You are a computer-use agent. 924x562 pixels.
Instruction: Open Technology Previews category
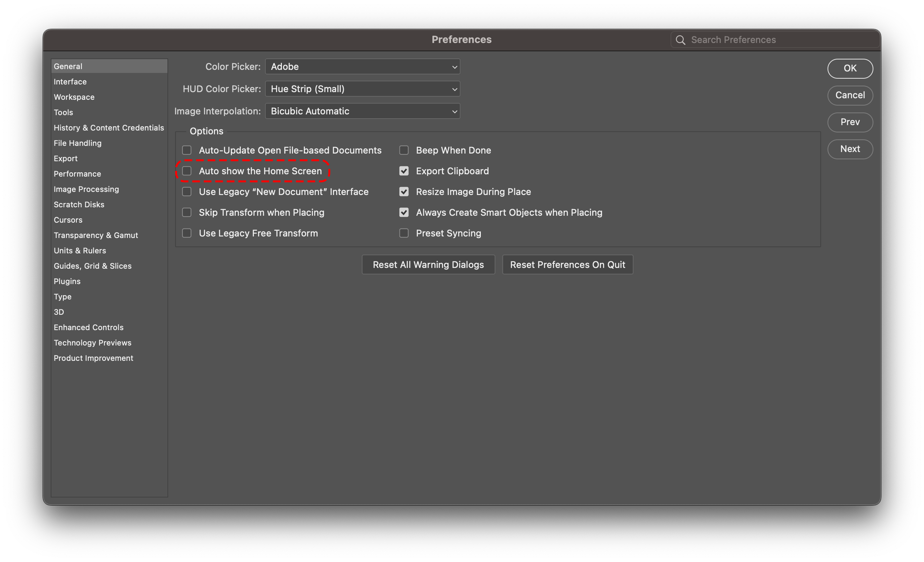92,343
